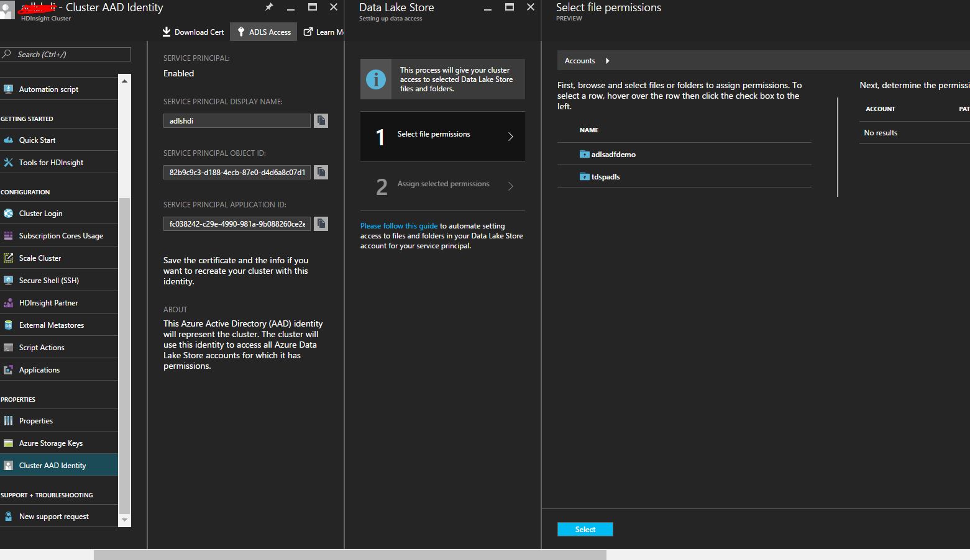Copy the service principal application ID

pos(321,224)
